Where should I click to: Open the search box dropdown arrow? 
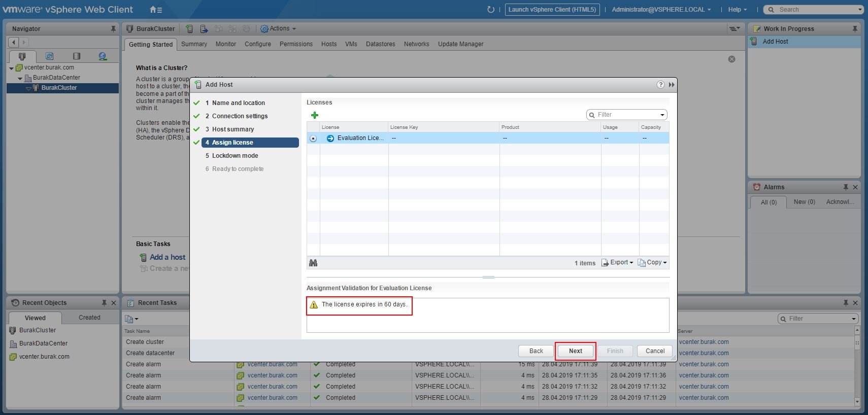(x=859, y=10)
